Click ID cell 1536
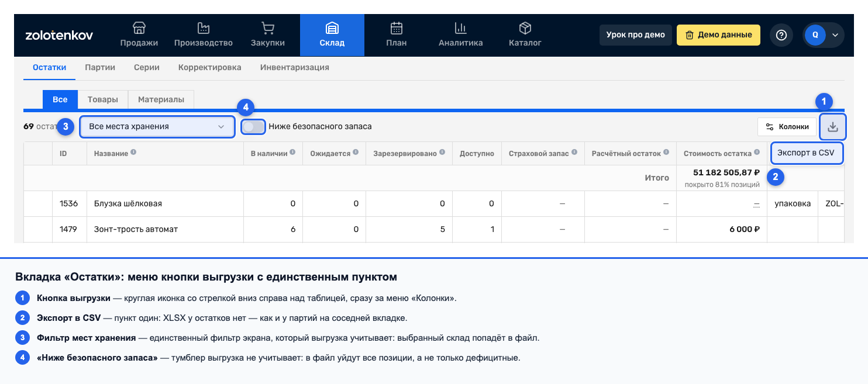The image size is (868, 384). pyautogui.click(x=68, y=203)
